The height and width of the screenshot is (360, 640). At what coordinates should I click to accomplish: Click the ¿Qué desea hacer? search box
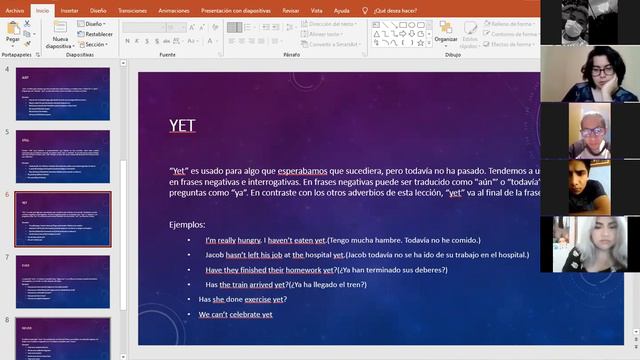coord(395,11)
